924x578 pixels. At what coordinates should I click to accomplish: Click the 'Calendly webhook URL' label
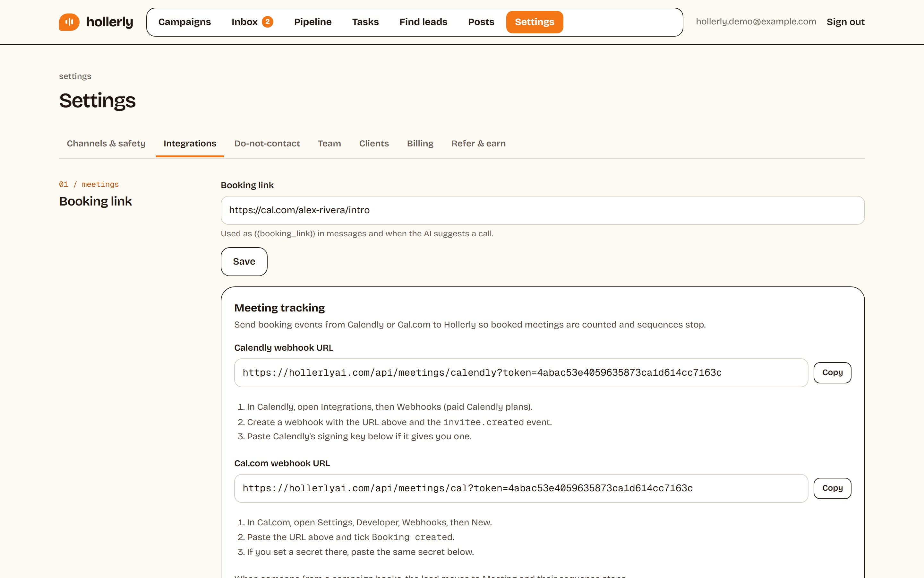(284, 347)
